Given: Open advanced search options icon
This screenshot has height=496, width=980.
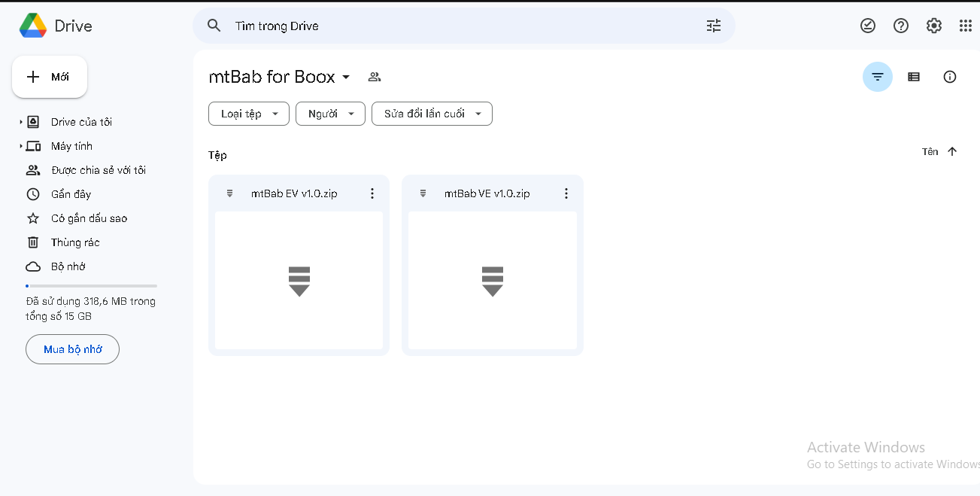Looking at the screenshot, I should click(713, 26).
